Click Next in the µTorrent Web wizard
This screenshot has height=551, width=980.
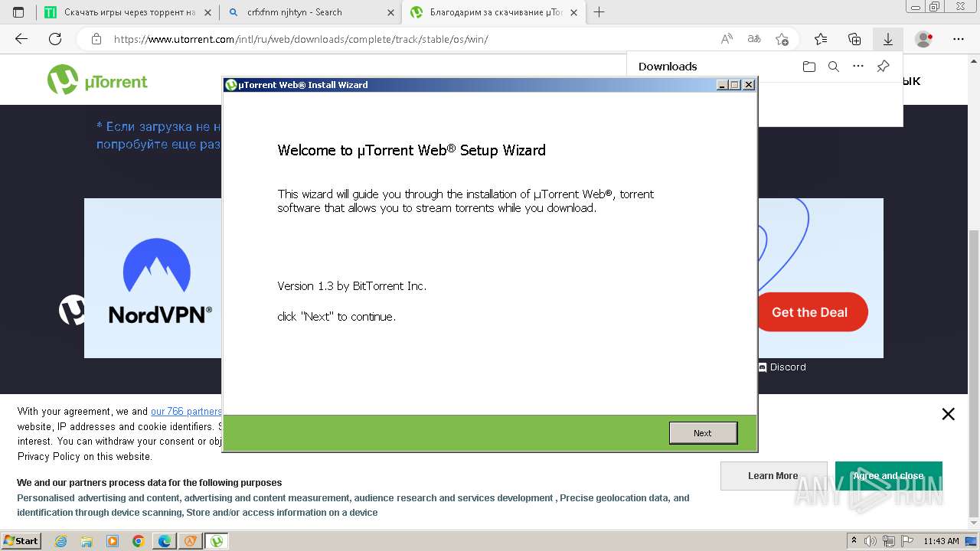coord(703,433)
